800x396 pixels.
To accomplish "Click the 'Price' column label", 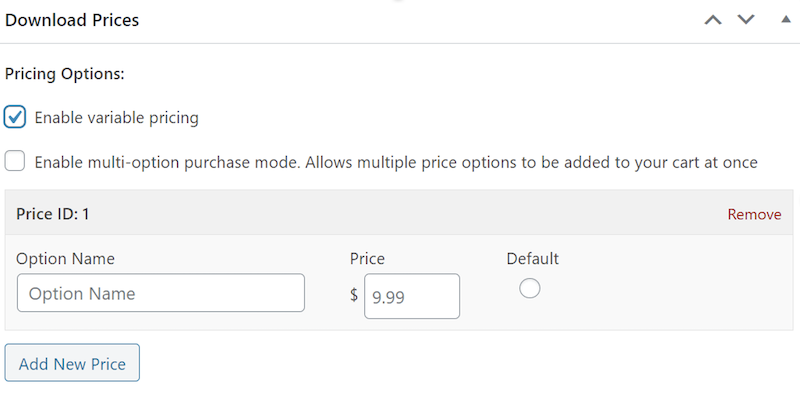I will 367,259.
